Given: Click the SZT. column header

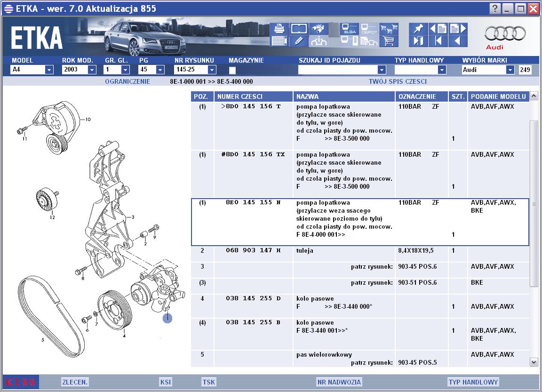Looking at the screenshot, I should pos(458,96).
